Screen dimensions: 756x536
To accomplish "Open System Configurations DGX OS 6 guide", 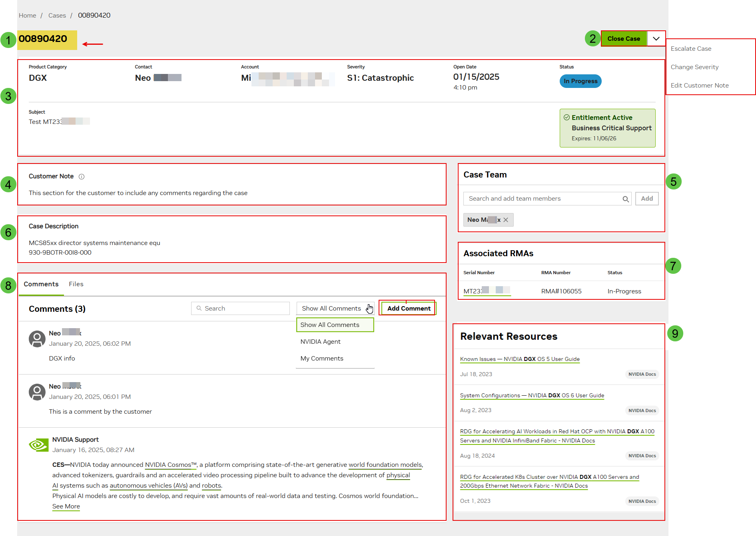I will pos(532,395).
